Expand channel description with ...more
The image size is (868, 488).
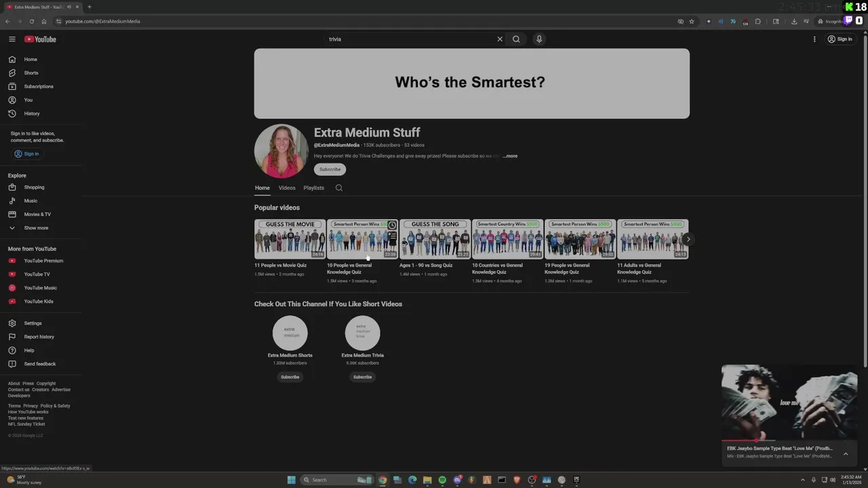(510, 156)
